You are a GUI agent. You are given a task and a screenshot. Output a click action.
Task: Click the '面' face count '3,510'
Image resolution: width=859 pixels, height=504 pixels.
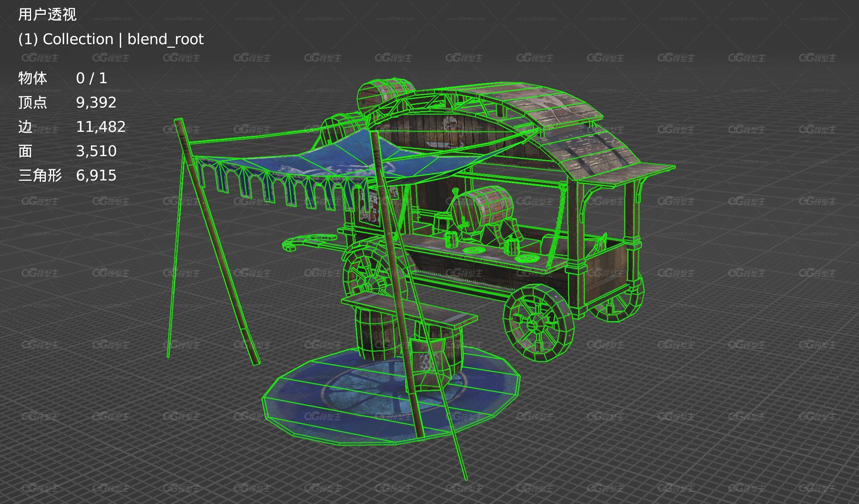coord(96,151)
